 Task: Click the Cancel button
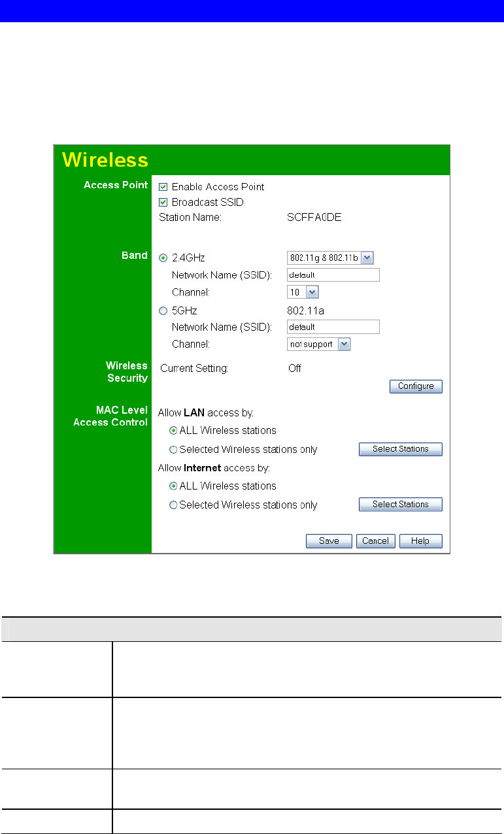click(376, 541)
